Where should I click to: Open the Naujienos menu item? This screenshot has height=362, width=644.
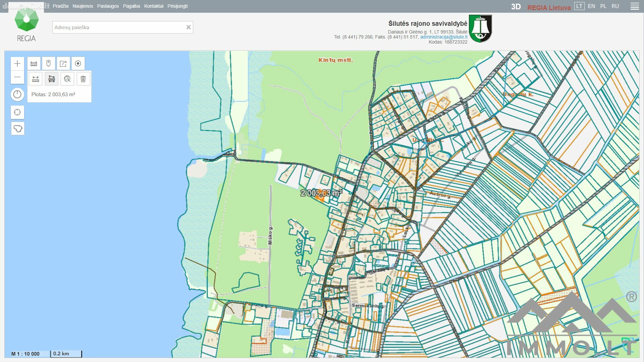83,6
